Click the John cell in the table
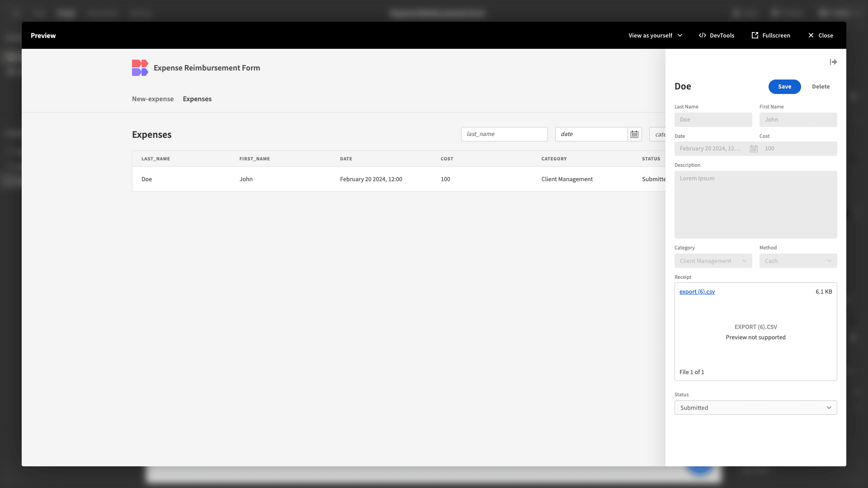Screen dimensions: 868x488 246,179
